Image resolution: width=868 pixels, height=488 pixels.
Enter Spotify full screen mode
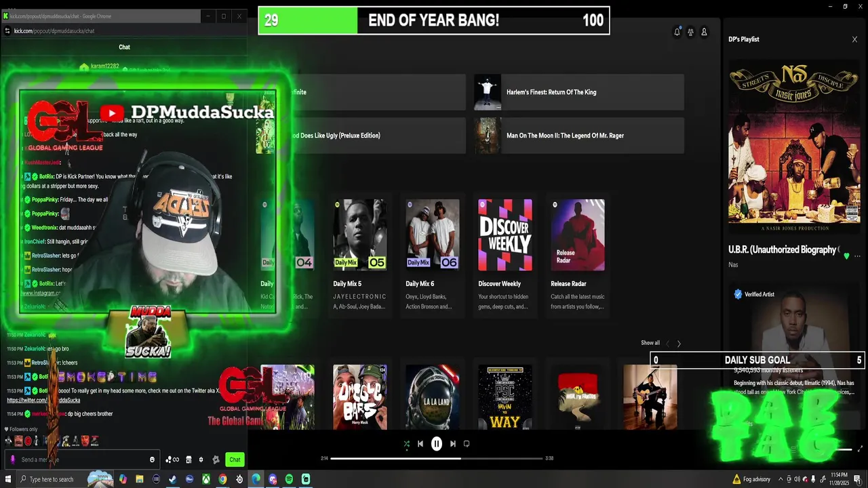(860, 449)
